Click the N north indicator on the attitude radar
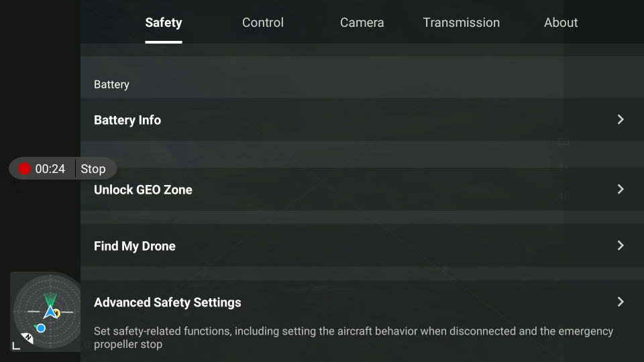 click(28, 338)
